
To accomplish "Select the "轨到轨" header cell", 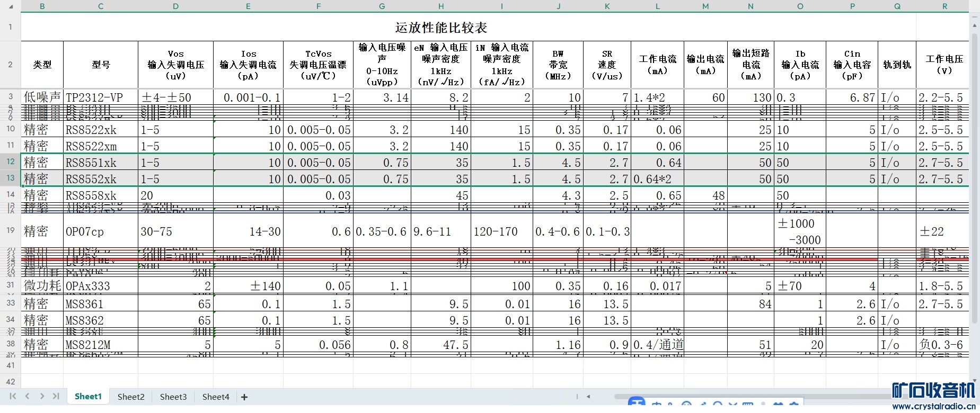I will coord(897,65).
